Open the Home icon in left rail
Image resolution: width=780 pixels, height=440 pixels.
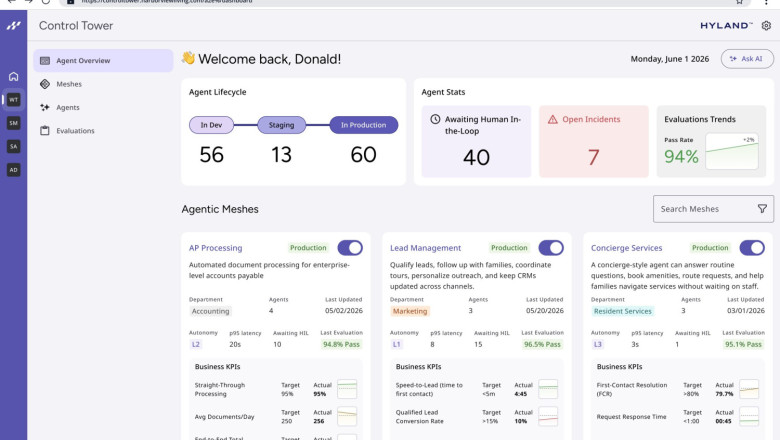[x=13, y=77]
